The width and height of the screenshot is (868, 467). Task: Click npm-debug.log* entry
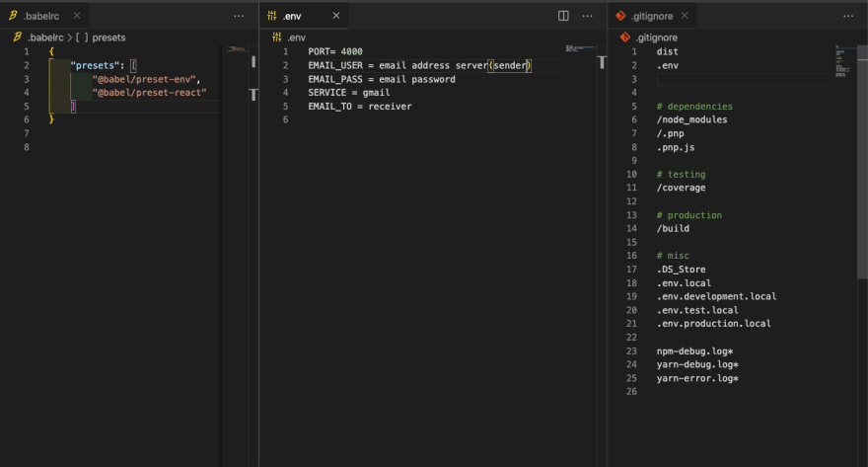(695, 351)
